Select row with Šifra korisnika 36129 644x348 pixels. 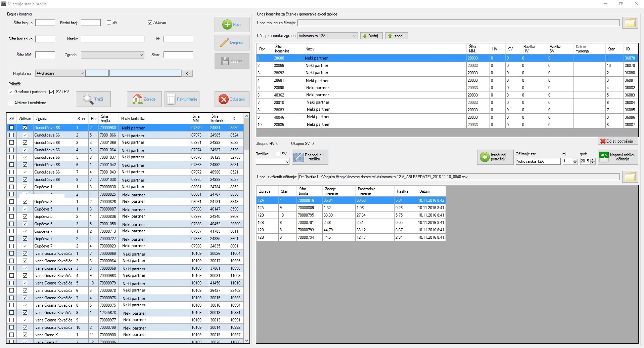coord(125,157)
